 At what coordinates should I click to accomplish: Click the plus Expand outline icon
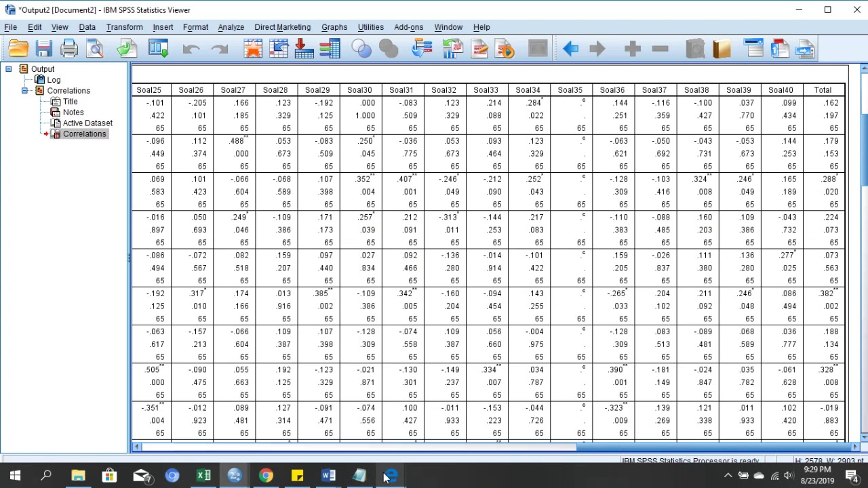point(633,48)
